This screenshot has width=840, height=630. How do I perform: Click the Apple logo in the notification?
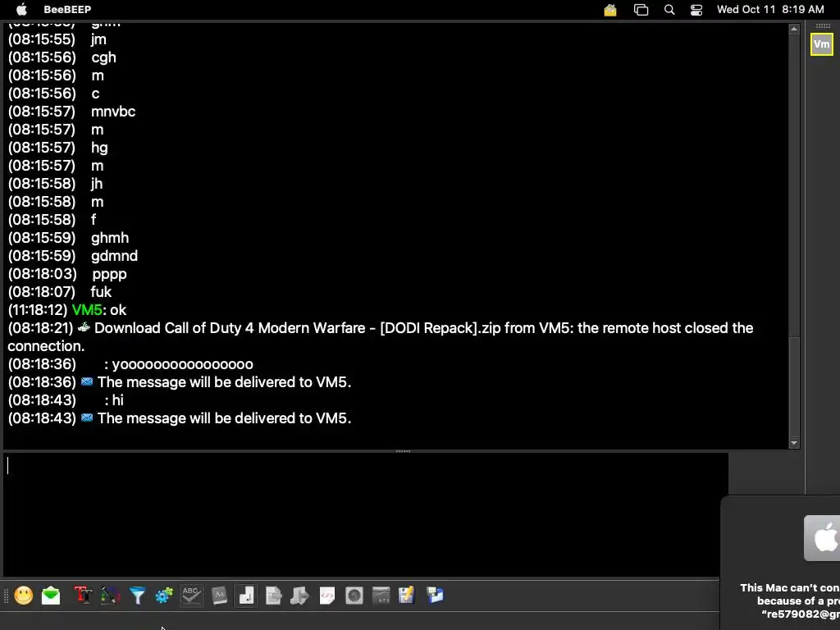pos(822,538)
